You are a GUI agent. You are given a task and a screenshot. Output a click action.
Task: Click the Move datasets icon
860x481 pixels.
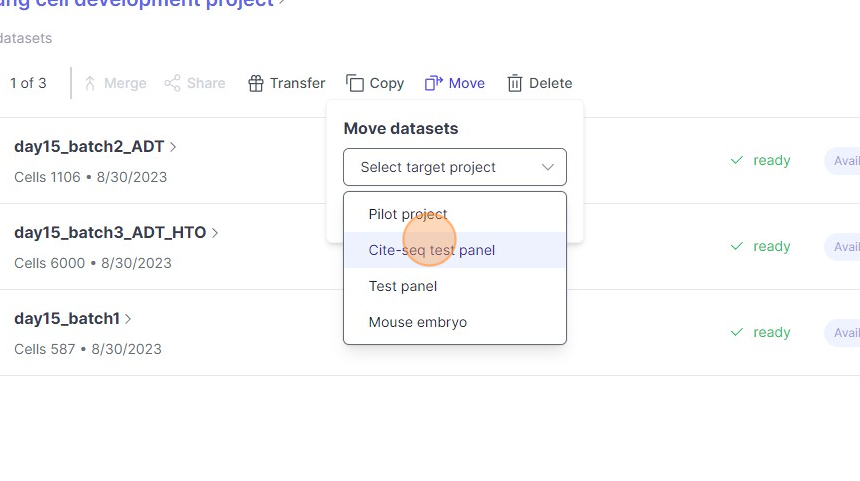(434, 83)
